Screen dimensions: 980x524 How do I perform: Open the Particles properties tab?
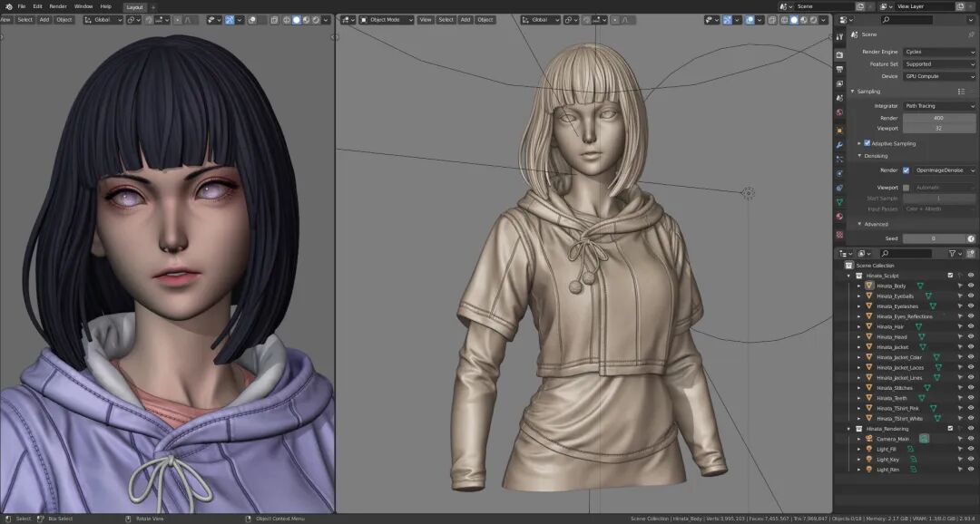pos(839,160)
